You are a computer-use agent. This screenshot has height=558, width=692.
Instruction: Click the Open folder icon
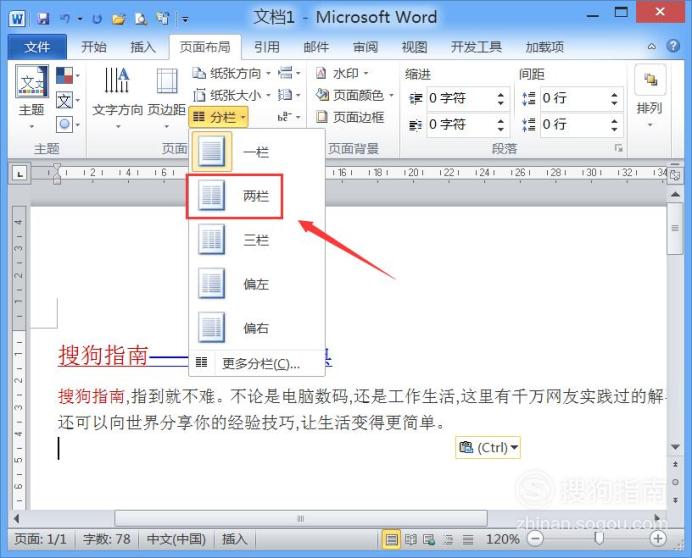(118, 19)
